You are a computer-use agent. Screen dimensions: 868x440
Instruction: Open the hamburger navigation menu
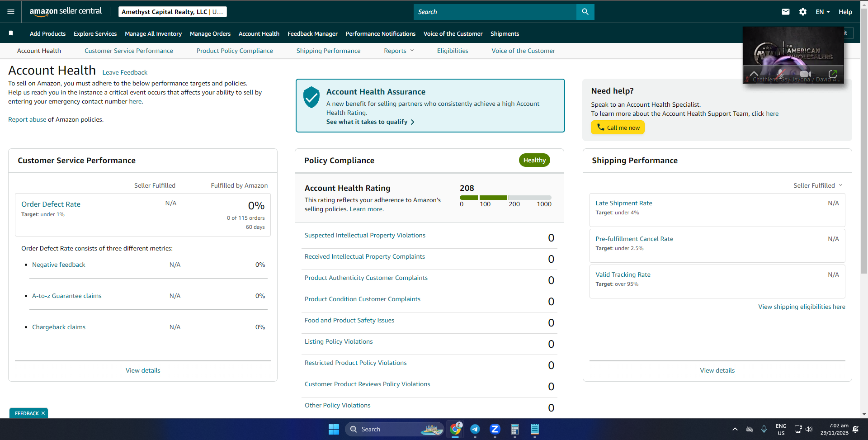tap(11, 12)
